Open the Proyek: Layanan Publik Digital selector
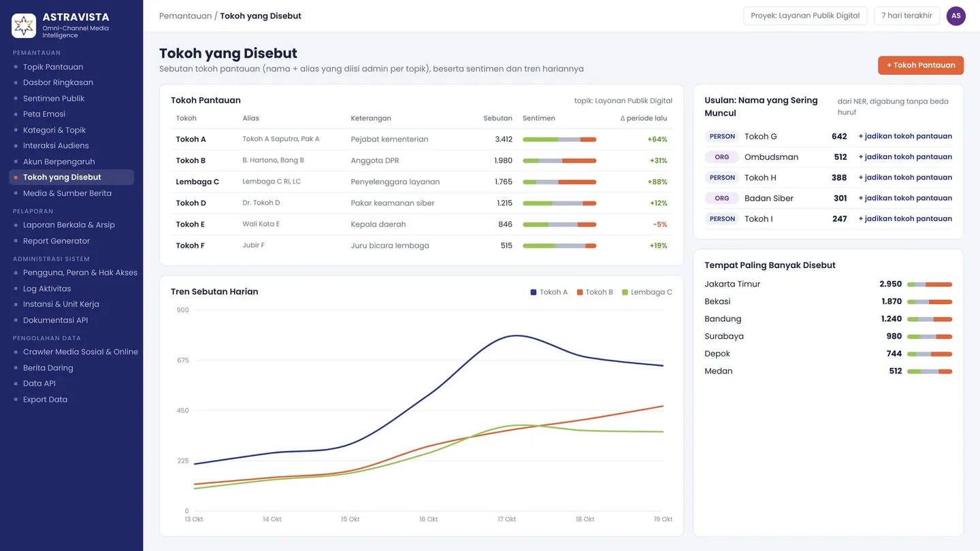Image resolution: width=980 pixels, height=551 pixels. 805,16
